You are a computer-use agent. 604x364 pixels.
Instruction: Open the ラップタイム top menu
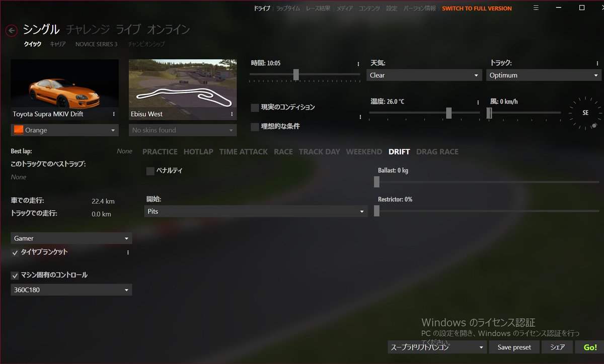288,9
